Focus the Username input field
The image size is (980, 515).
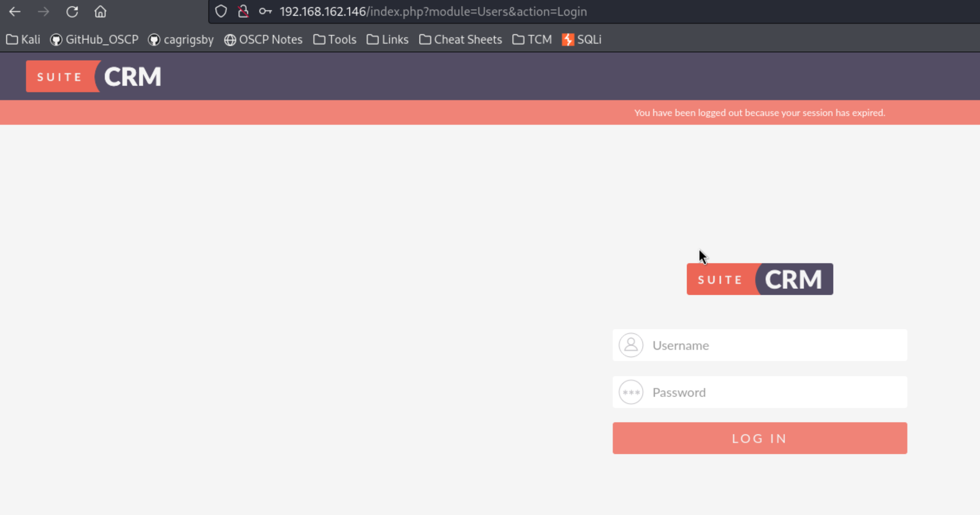point(760,345)
